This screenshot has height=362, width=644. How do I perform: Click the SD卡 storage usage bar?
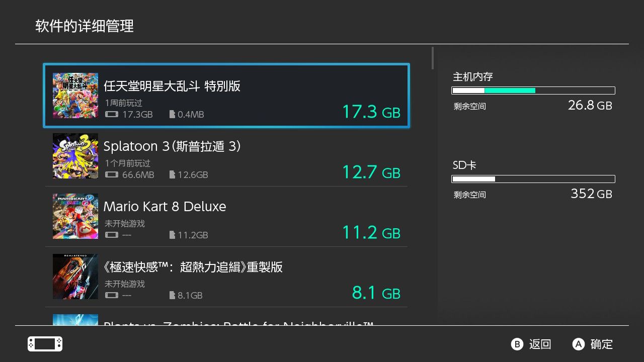pyautogui.click(x=533, y=179)
